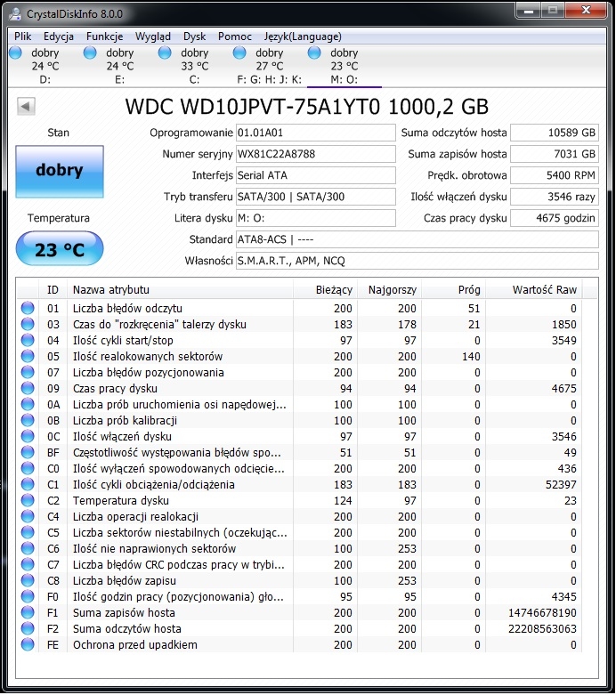Select disk F: G: H: J: K:
Image resolution: width=616 pixels, height=695 pixels.
[x=269, y=66]
